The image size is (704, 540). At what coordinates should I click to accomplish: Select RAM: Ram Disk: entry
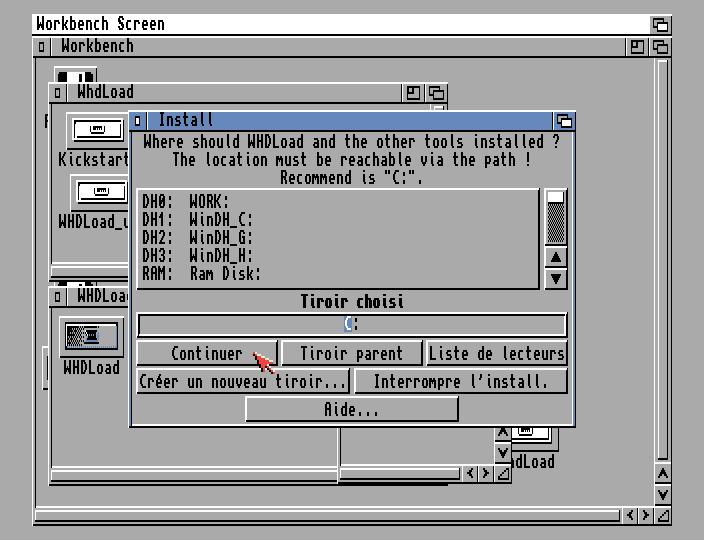point(338,273)
